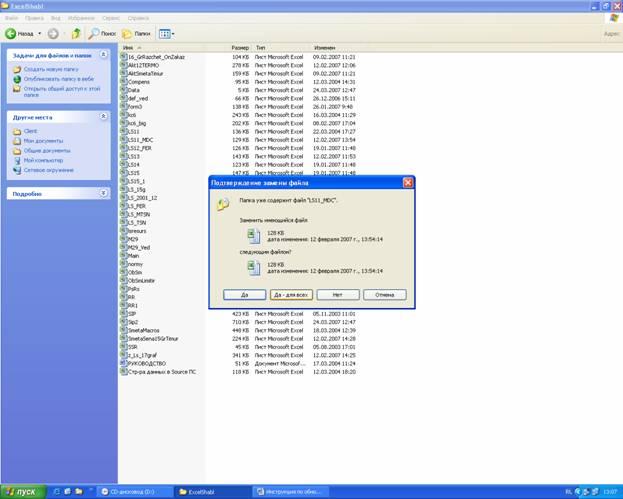Click the Back (Назад) arrow icon
623x499 pixels.
(12, 33)
